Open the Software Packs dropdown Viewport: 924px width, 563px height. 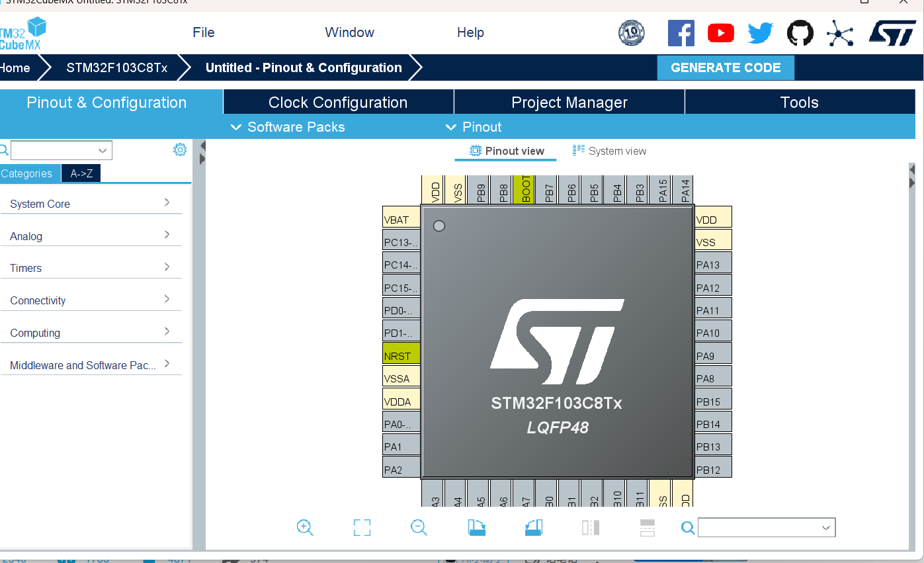coord(288,127)
